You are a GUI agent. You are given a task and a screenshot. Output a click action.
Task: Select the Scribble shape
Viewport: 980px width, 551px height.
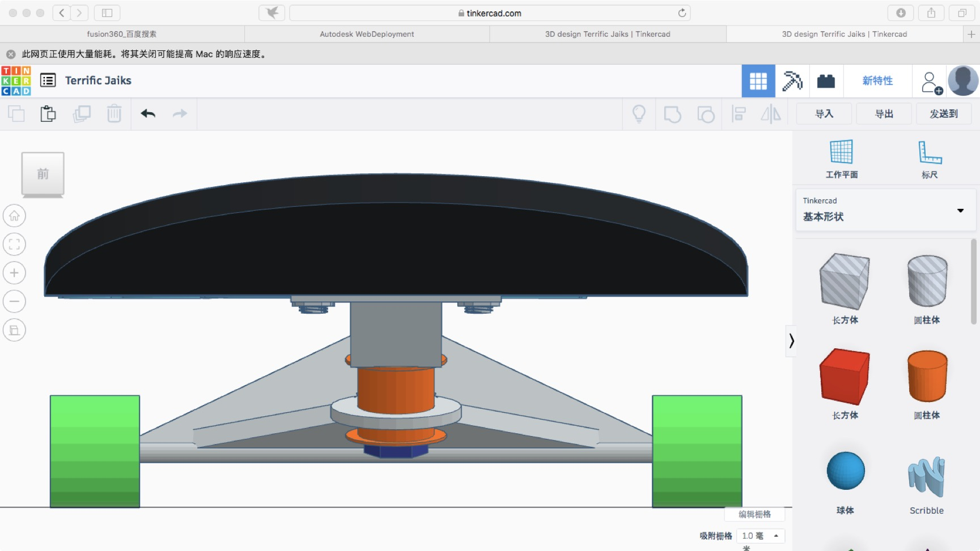[x=926, y=476]
